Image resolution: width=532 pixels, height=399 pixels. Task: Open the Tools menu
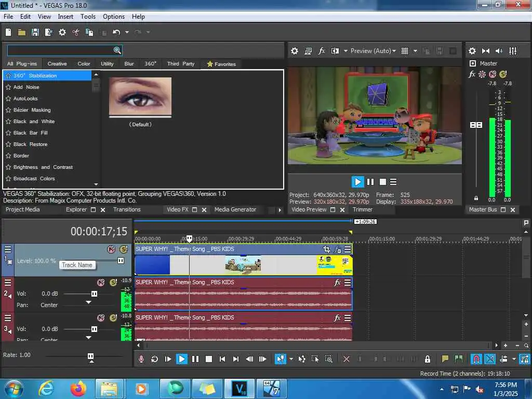coord(88,17)
